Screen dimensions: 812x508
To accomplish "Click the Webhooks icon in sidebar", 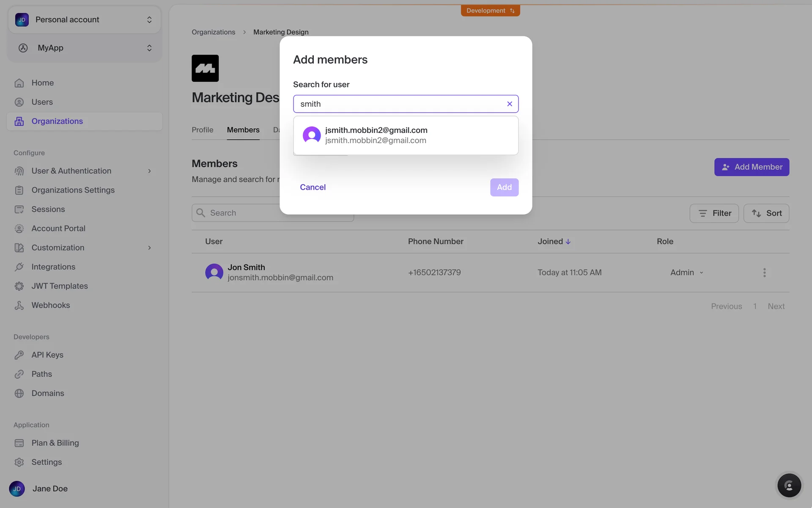I will point(19,305).
